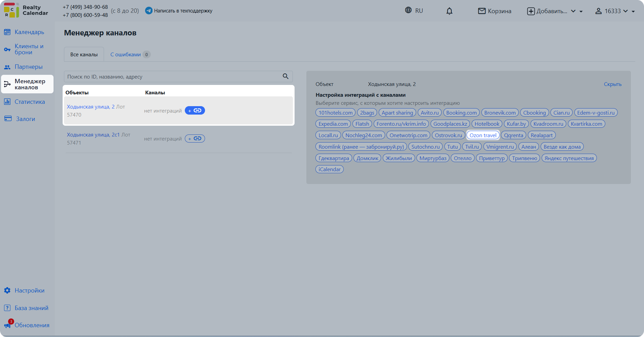Click the Менеджер каналов branch icon
Viewport: 644px width, 337px height.
(7, 84)
